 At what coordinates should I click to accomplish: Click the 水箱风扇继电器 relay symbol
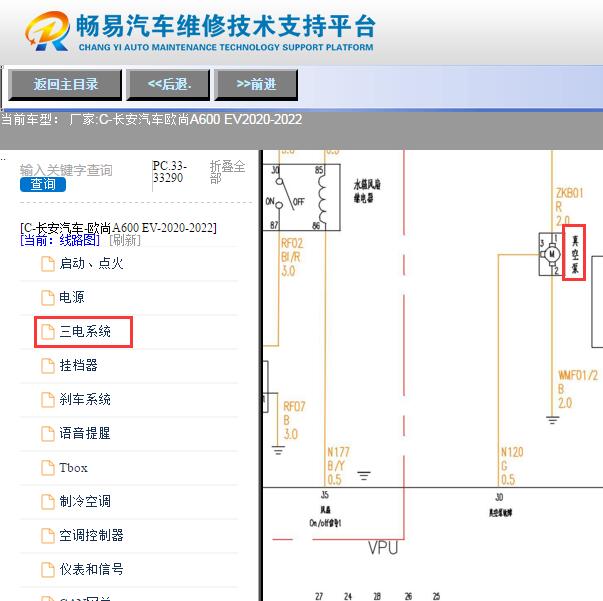click(302, 197)
